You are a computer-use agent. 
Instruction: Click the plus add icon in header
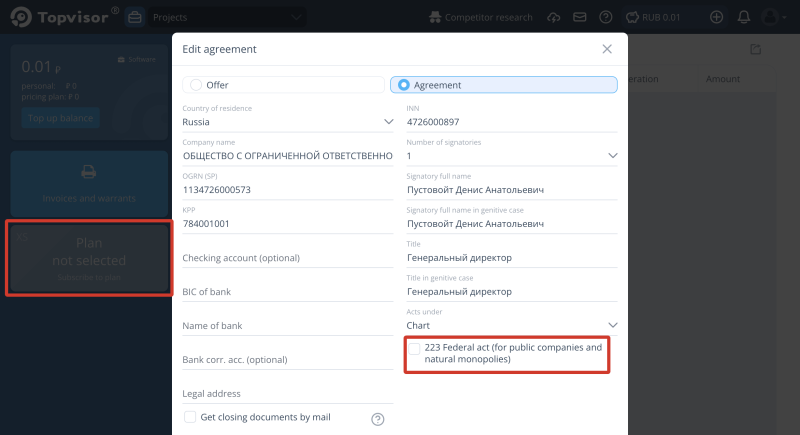[x=716, y=17]
